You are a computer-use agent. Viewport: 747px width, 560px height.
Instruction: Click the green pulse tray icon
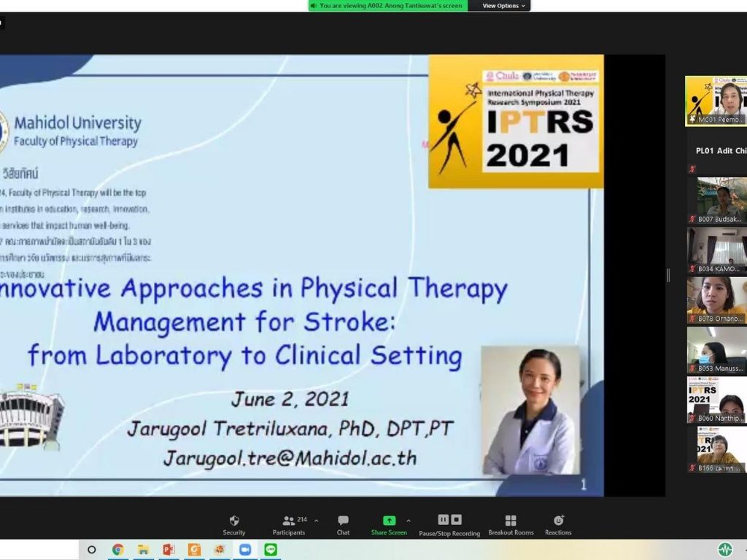click(x=725, y=550)
